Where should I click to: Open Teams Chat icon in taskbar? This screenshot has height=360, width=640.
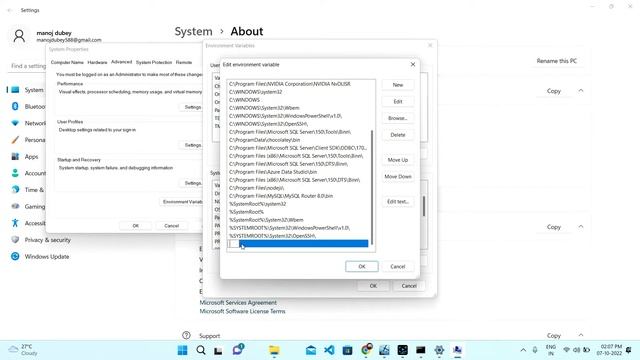point(238,350)
